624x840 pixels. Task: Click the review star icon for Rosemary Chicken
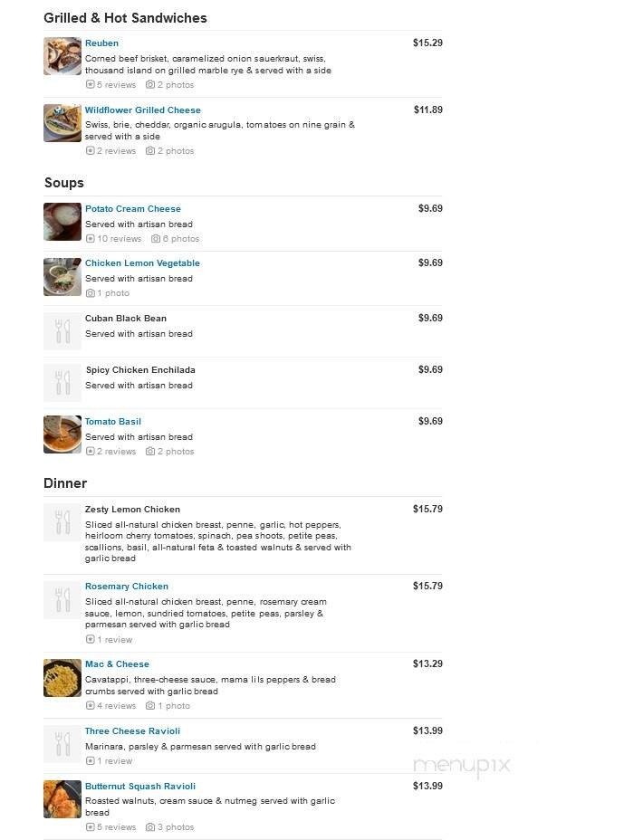coord(88,639)
